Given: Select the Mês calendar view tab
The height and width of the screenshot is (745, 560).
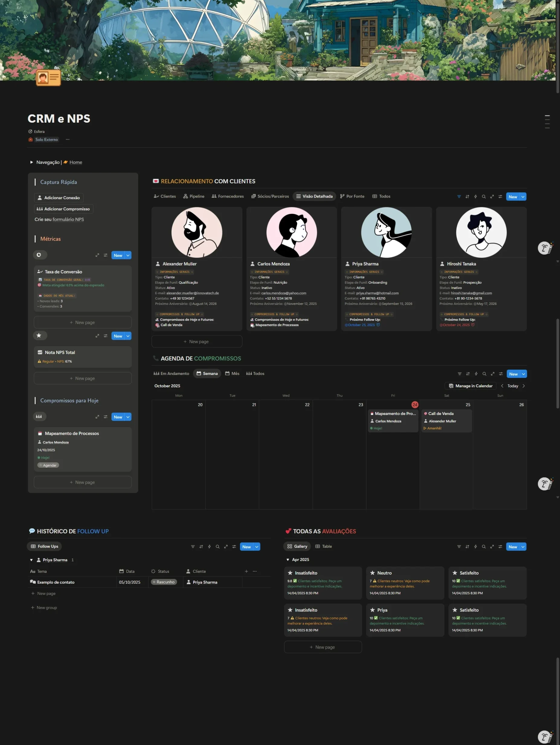Looking at the screenshot, I should point(232,373).
